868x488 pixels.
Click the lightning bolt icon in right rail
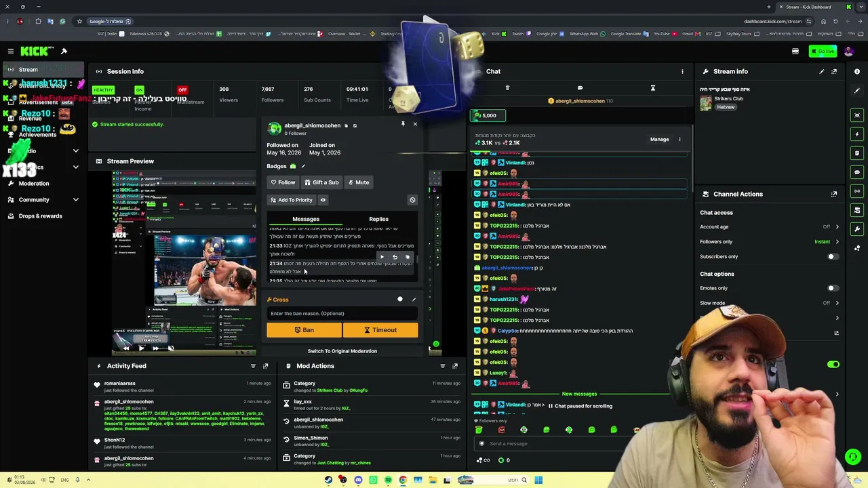coord(857,134)
